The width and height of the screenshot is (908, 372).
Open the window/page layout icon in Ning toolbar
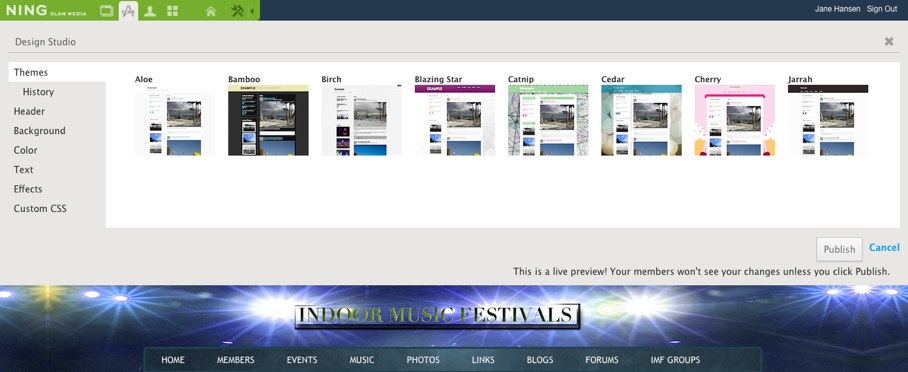107,10
